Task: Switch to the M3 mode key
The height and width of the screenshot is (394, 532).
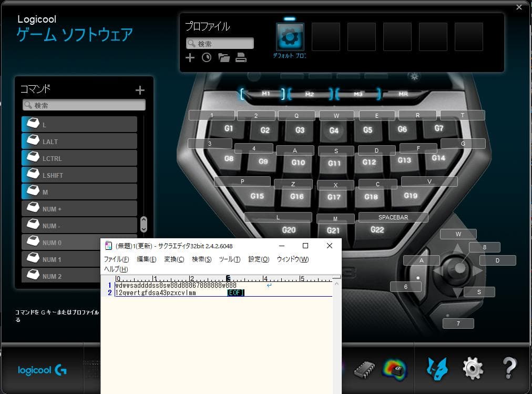Action: (358, 94)
